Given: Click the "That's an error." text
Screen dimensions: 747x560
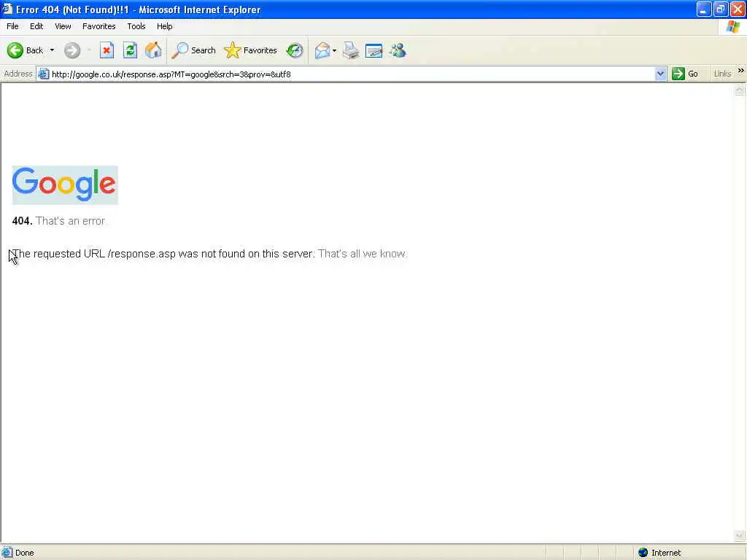Looking at the screenshot, I should point(71,221).
